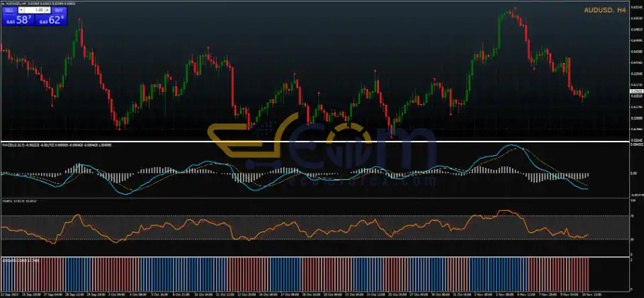
Task: Decrease lot volume with the left arrow
Action: 21,10
